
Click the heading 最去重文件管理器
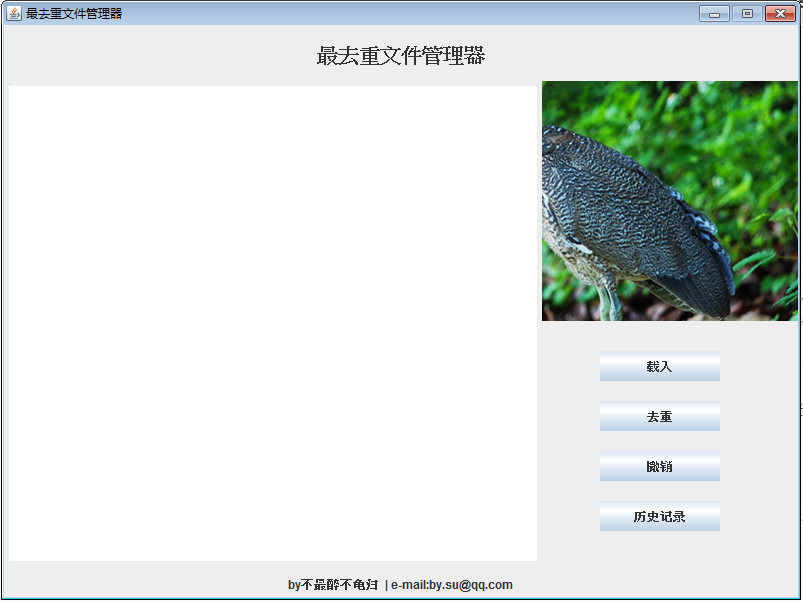pos(401,55)
